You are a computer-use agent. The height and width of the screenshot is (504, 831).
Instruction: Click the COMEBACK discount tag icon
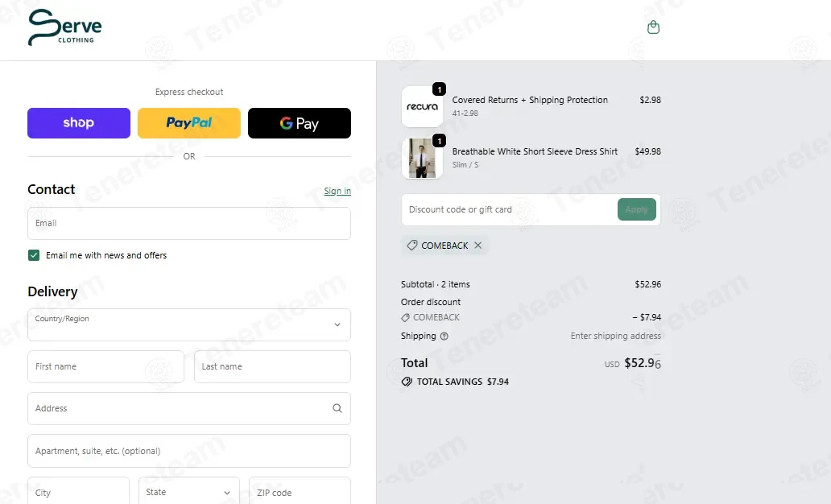coord(411,246)
